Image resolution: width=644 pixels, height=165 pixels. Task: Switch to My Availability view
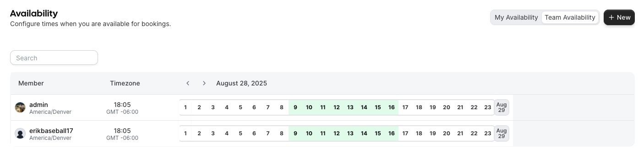[516, 17]
